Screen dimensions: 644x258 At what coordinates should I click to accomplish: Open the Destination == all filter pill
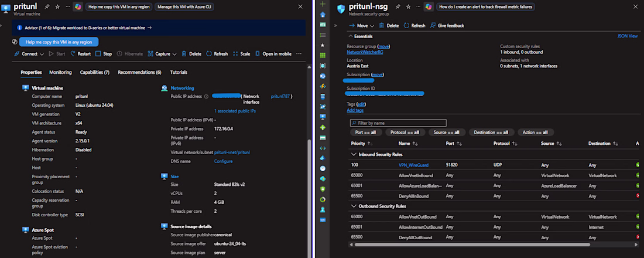coord(491,133)
